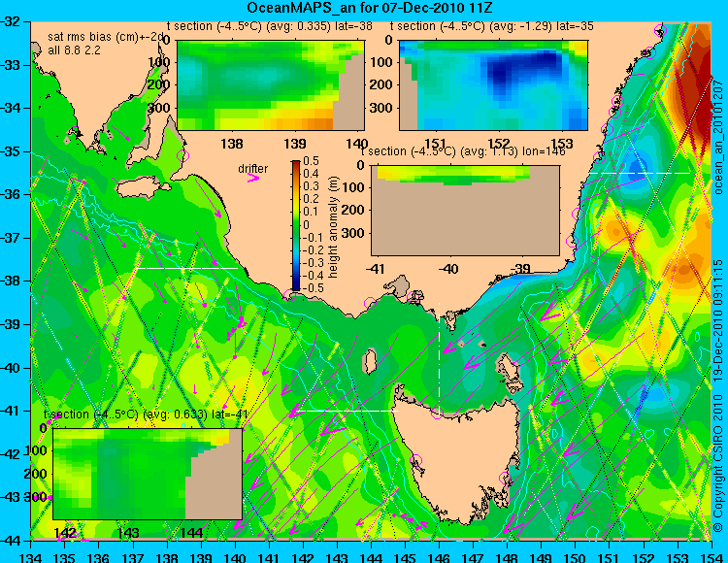Screen dimensions: 728x563
Task: Click the OceanMAPS_an 07-Dec-2010 11Z title
Action: coord(370,8)
